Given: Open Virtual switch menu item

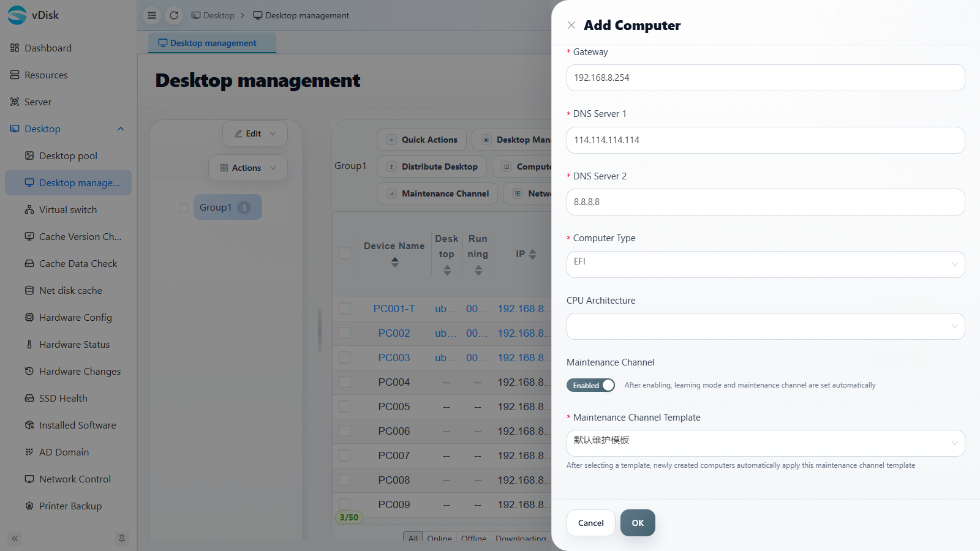Looking at the screenshot, I should (68, 209).
